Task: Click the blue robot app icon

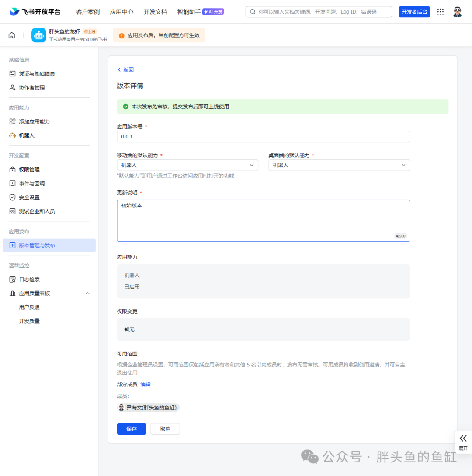Action: pos(39,35)
